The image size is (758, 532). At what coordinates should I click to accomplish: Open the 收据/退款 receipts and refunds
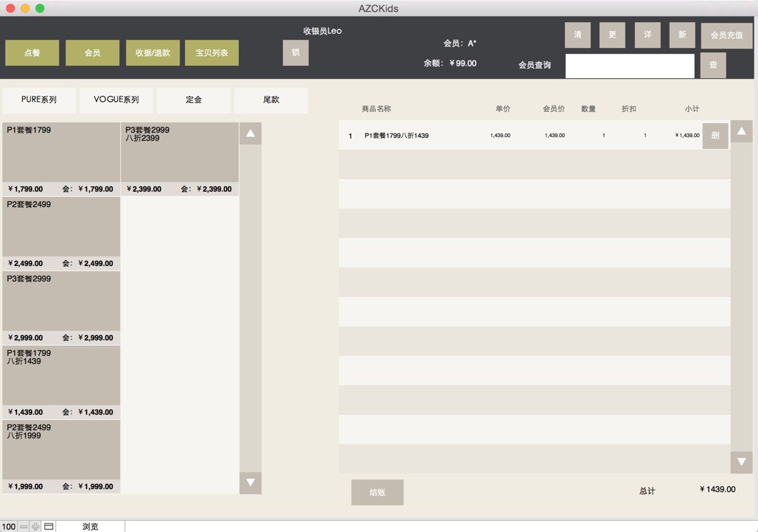pyautogui.click(x=152, y=53)
